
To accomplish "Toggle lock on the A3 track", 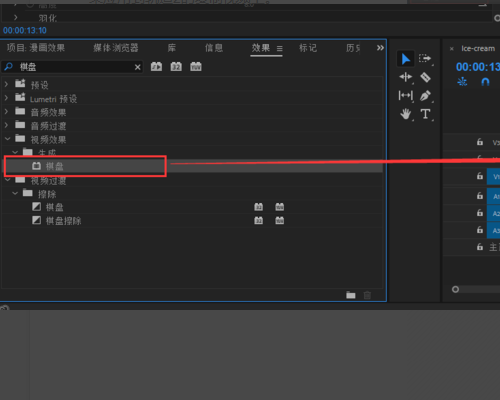I will pos(480,230).
